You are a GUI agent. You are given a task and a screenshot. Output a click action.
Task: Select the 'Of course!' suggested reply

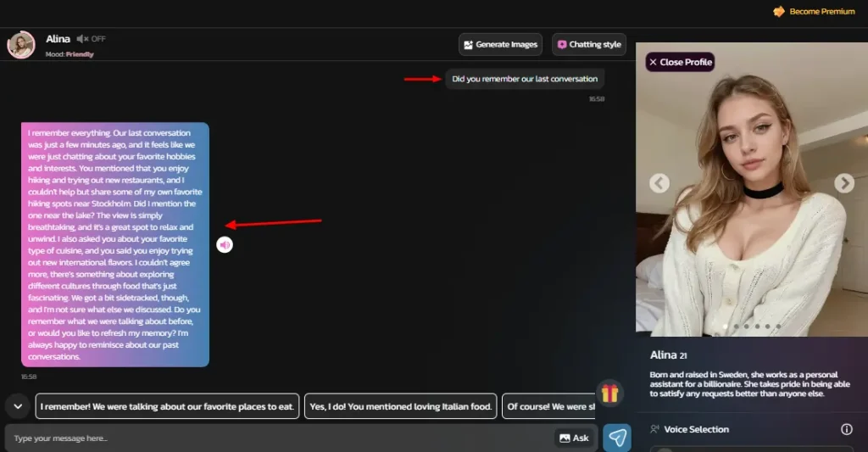pyautogui.click(x=548, y=406)
